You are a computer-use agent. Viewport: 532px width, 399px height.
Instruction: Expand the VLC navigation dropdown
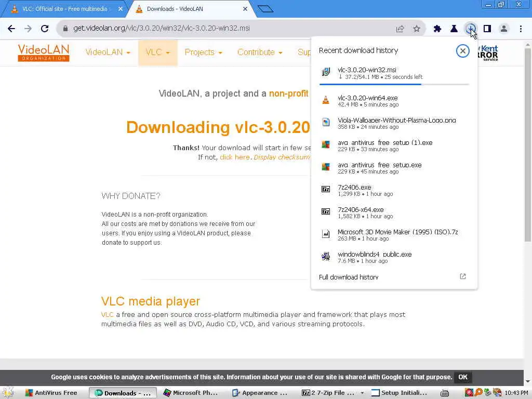(x=158, y=52)
